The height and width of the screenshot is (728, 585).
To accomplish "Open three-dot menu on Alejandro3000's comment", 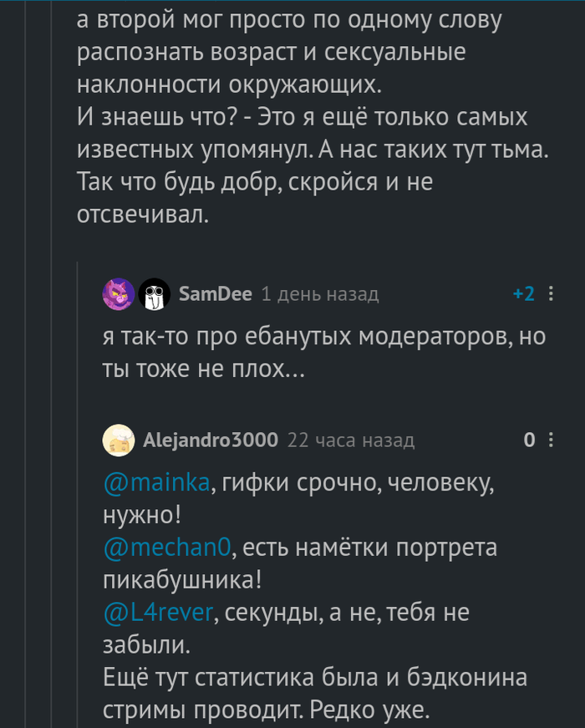I will [x=550, y=440].
